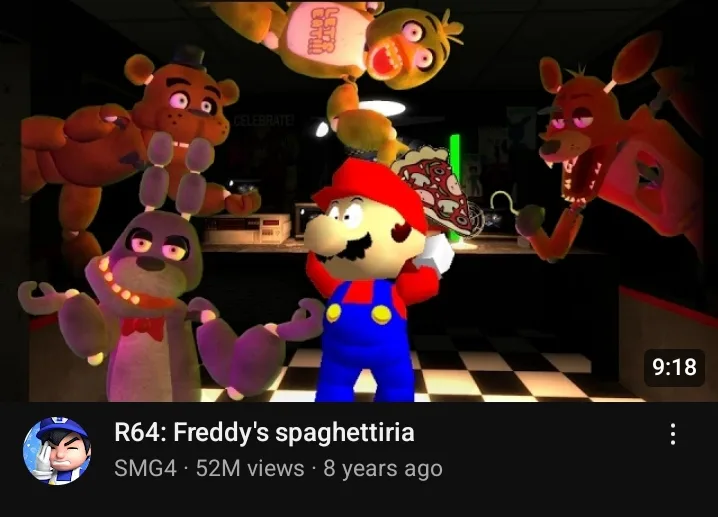Screen dimensions: 718x517
Task: Click the SMG4 channel name text
Action: [145, 468]
